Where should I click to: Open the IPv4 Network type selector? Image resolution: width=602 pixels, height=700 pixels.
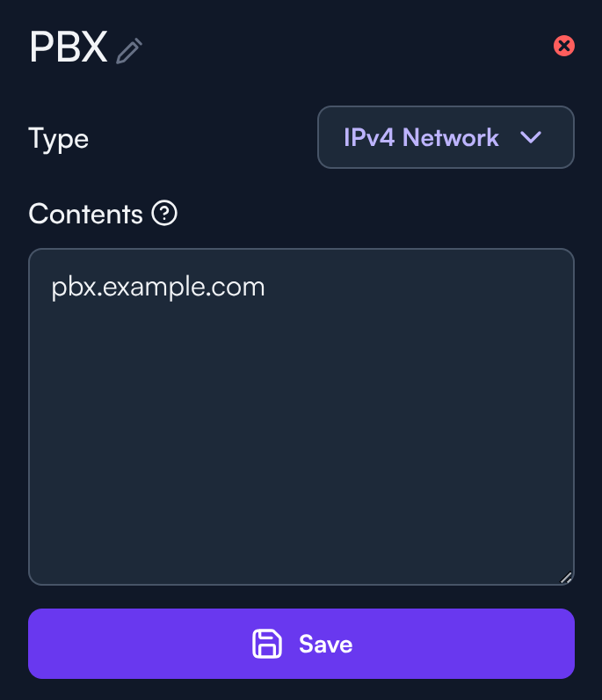click(x=446, y=137)
